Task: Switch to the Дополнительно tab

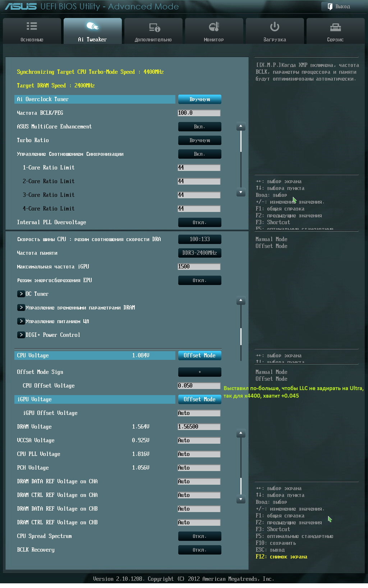Action: [153, 31]
